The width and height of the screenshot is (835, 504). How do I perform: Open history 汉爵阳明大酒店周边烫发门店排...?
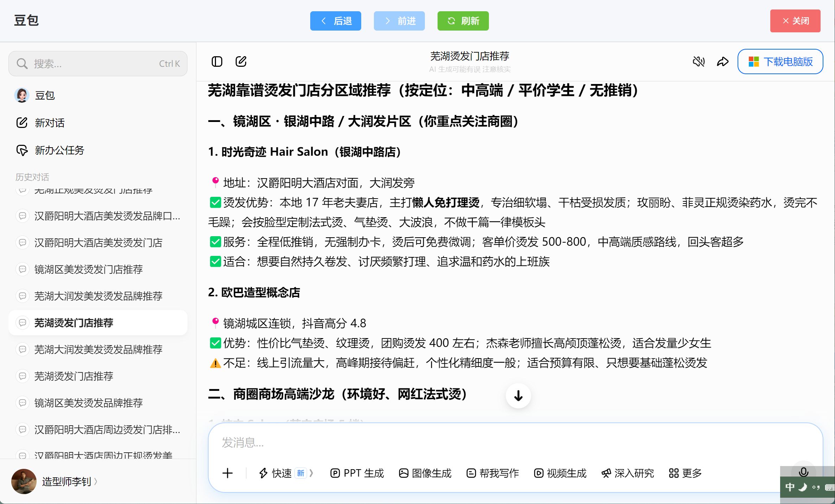(x=98, y=429)
